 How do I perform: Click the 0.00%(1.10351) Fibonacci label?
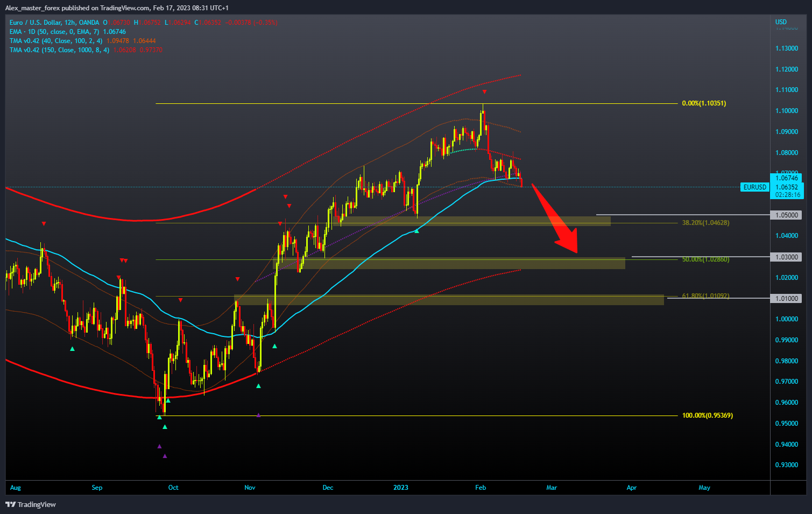click(704, 103)
